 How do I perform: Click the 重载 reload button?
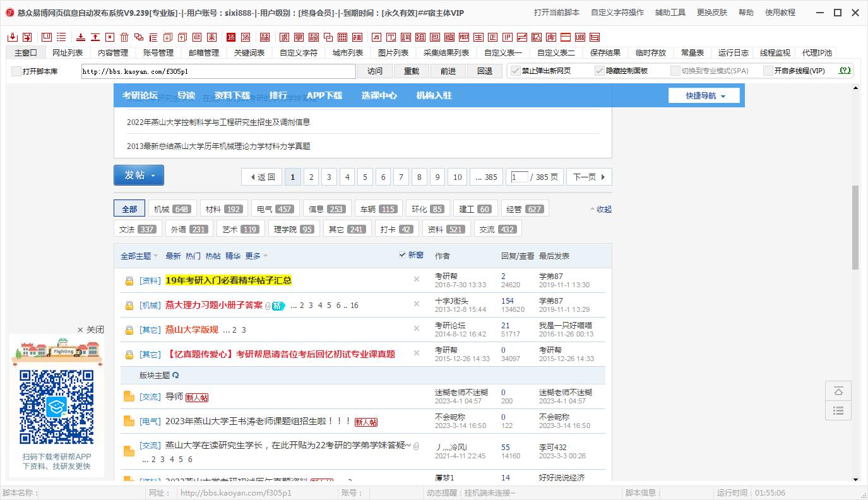pos(412,71)
